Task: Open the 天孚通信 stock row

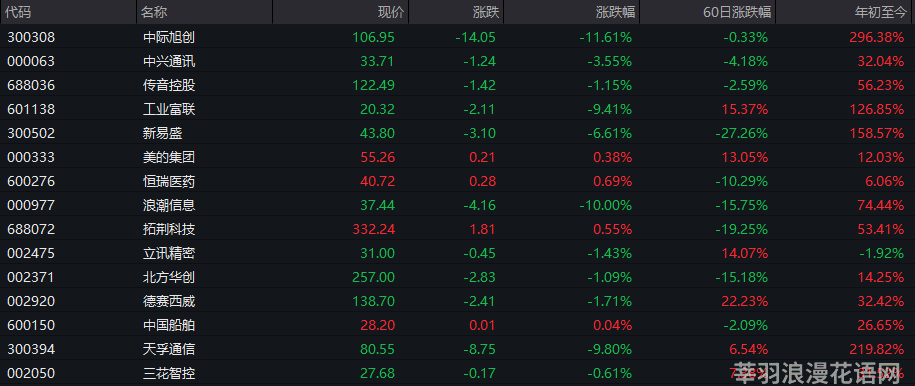Action: coord(458,349)
